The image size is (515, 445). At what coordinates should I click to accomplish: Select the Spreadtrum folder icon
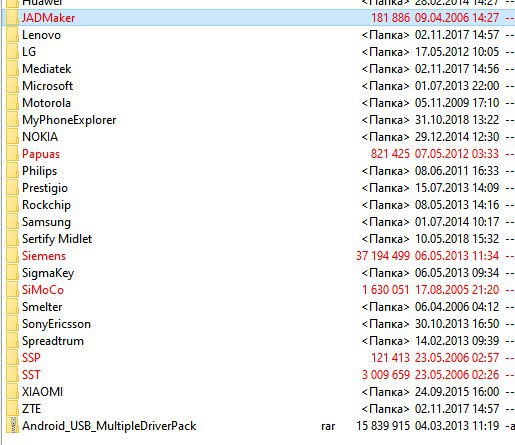[x=12, y=341]
